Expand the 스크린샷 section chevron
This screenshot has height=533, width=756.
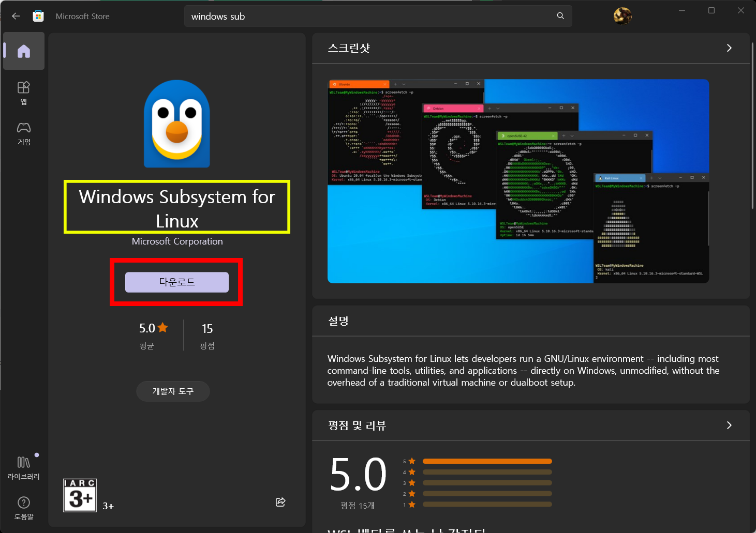click(x=729, y=48)
